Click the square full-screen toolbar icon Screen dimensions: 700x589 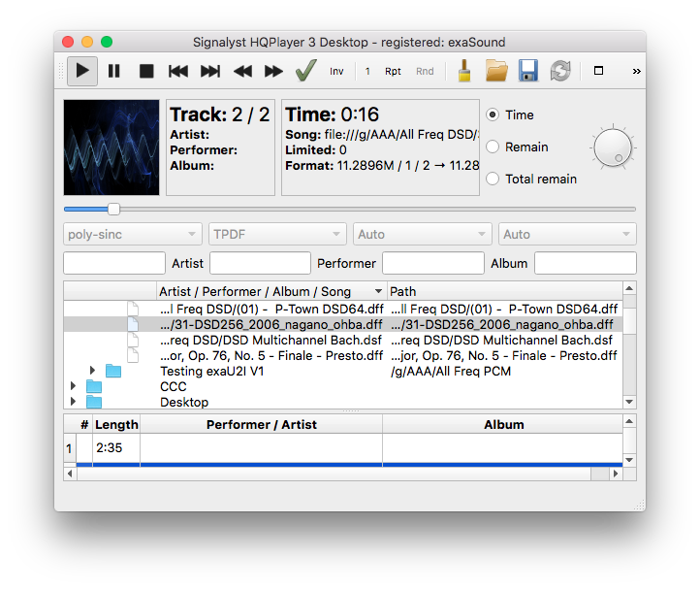pyautogui.click(x=598, y=71)
